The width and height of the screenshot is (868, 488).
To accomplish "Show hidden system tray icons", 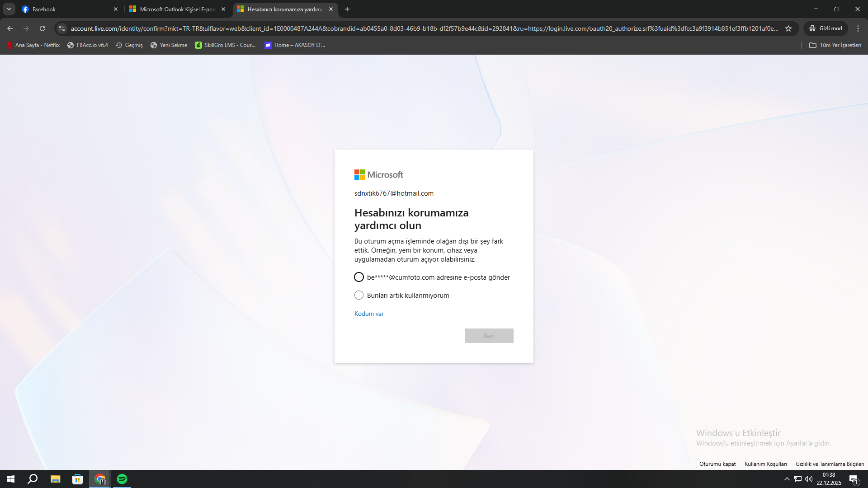I will 787,479.
